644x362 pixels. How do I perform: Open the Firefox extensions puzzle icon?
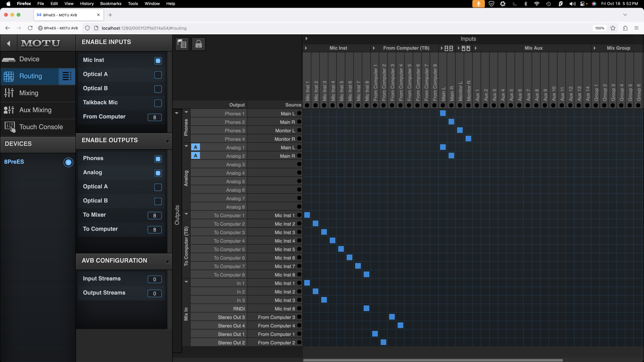[625, 28]
